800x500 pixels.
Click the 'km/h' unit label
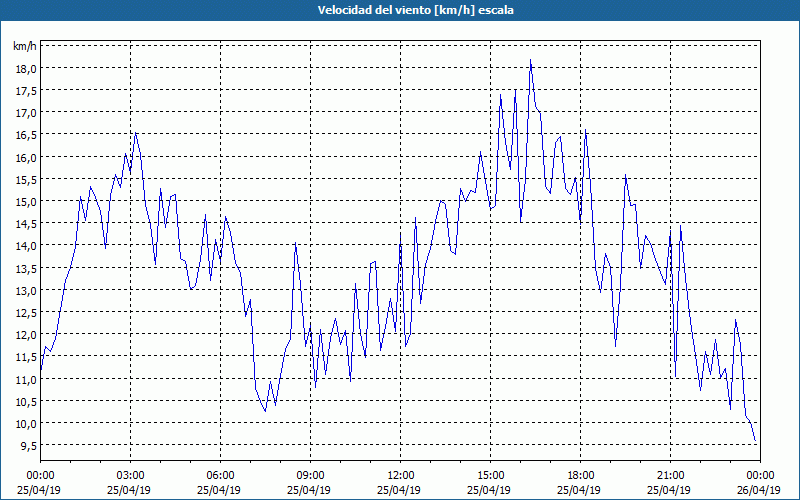[x=25, y=46]
